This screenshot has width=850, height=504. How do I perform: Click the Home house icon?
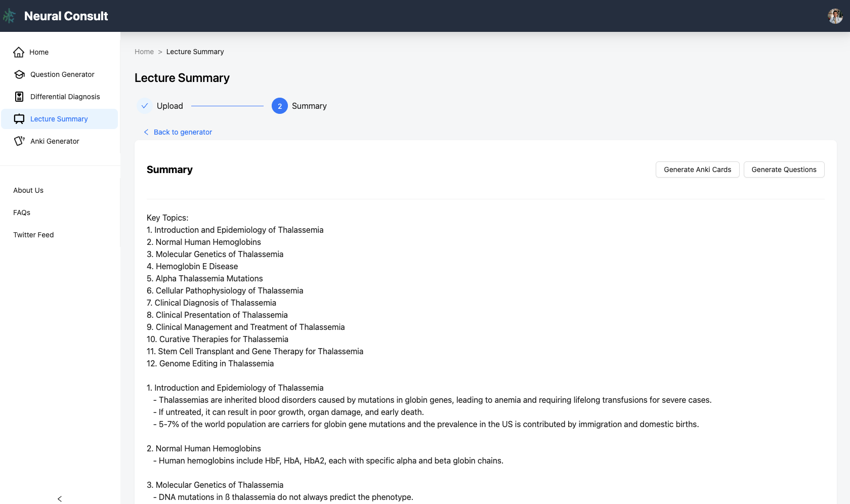click(19, 52)
